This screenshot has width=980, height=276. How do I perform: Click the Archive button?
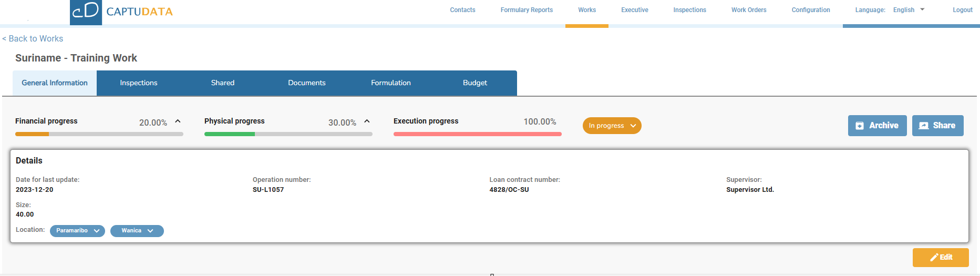click(x=877, y=126)
